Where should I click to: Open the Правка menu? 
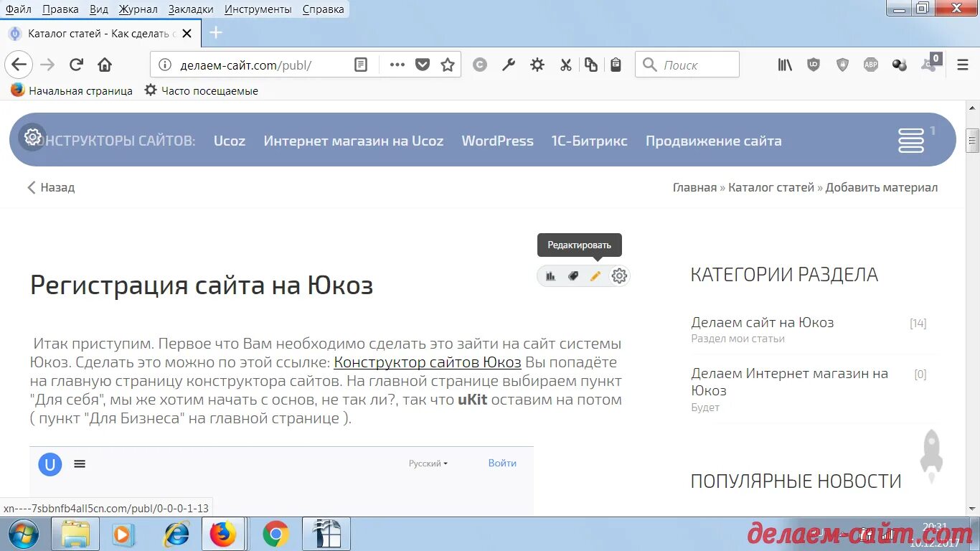click(60, 9)
